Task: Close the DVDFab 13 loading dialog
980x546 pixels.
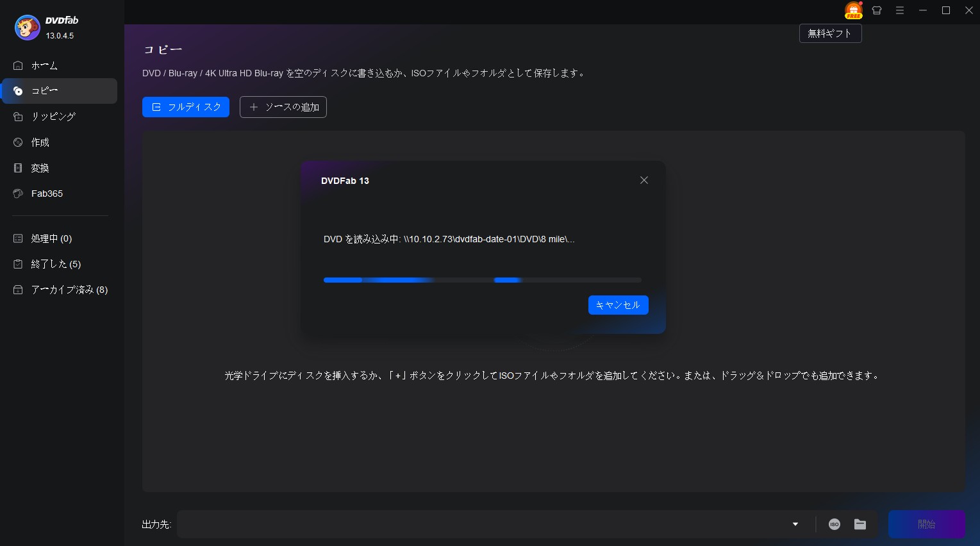Action: pyautogui.click(x=644, y=181)
